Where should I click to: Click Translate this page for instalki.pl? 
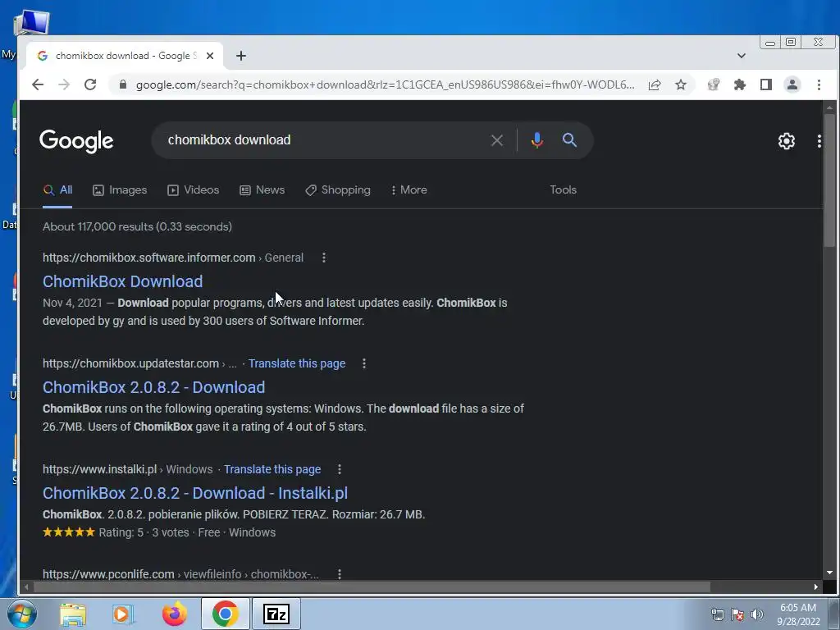[272, 469]
